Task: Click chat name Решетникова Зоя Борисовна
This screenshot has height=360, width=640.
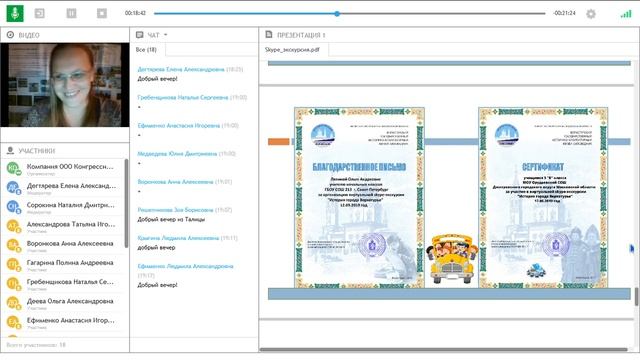Action: [x=175, y=210]
